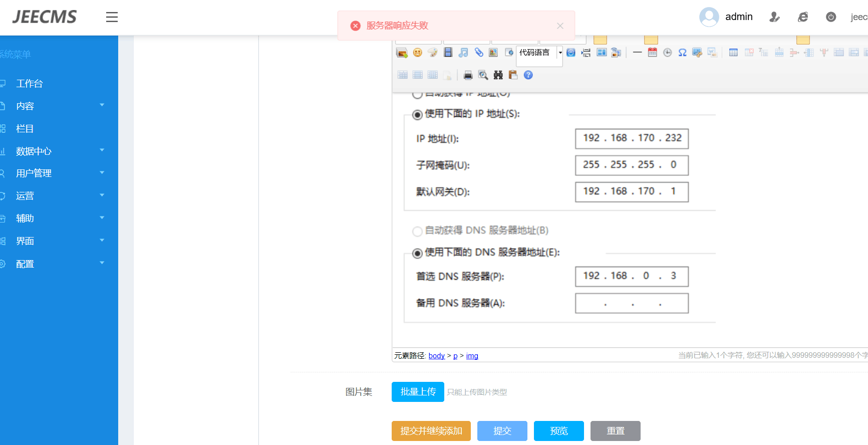The width and height of the screenshot is (868, 445).
Task: Click the special character omega icon
Action: (x=682, y=53)
